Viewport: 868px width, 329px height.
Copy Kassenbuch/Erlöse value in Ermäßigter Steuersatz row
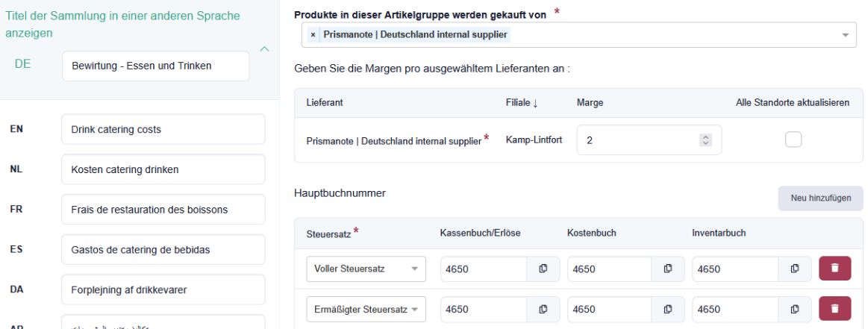(x=543, y=309)
